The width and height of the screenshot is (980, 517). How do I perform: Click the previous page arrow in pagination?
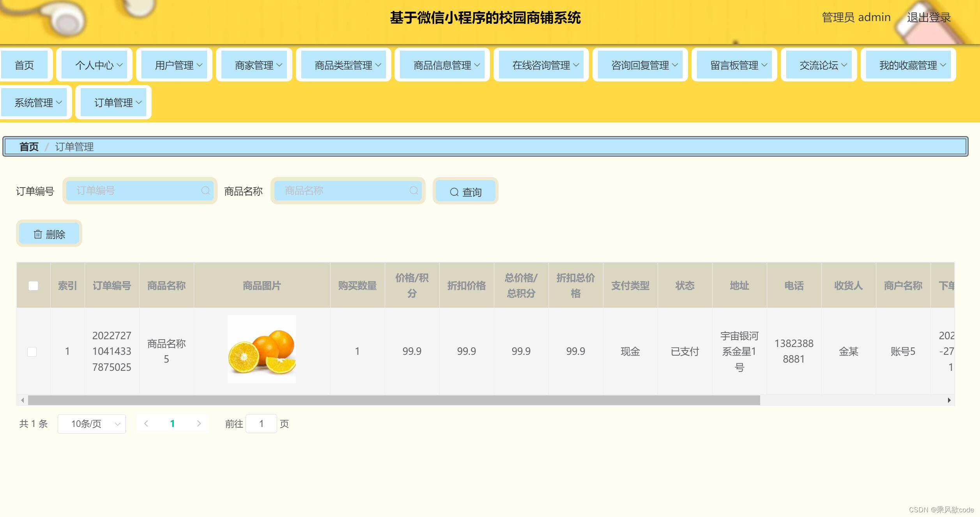point(147,423)
